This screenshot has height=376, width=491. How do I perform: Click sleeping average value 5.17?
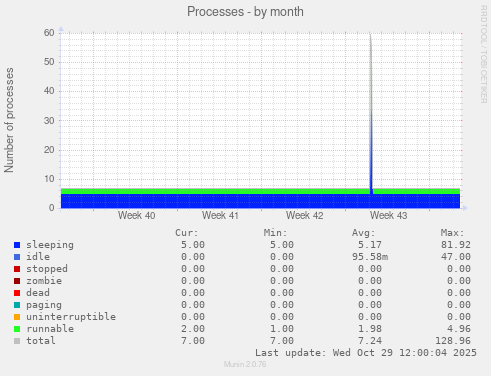click(370, 245)
